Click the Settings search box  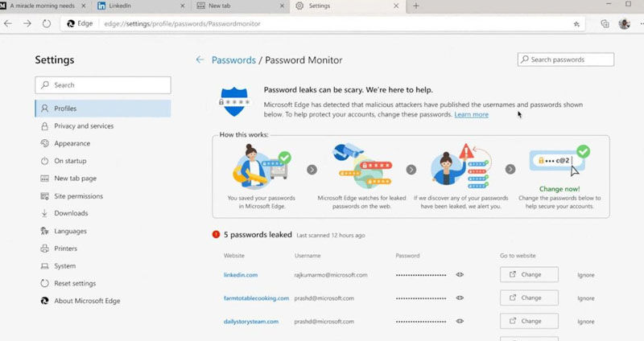pyautogui.click(x=103, y=84)
